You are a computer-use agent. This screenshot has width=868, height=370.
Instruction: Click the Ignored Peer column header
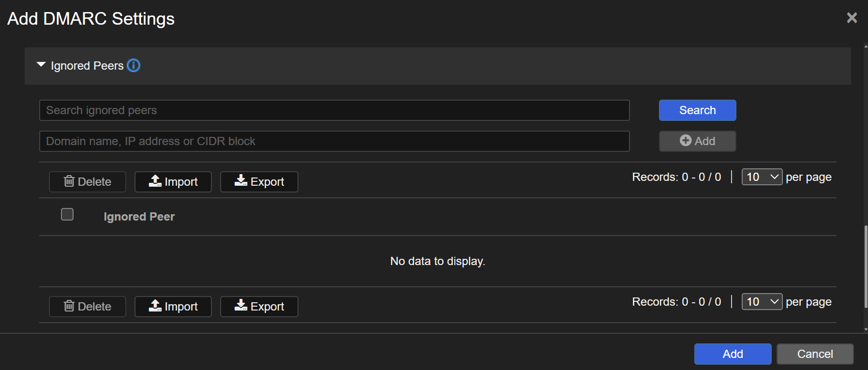pyautogui.click(x=139, y=217)
